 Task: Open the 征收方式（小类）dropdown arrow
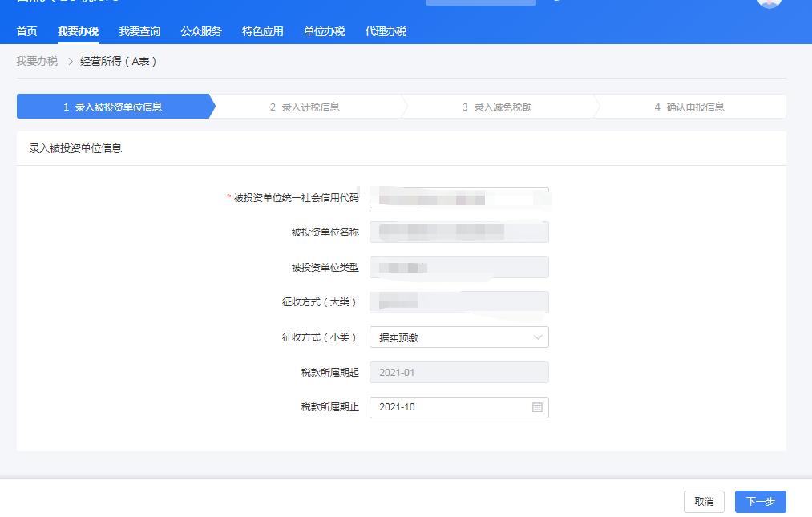pos(538,337)
